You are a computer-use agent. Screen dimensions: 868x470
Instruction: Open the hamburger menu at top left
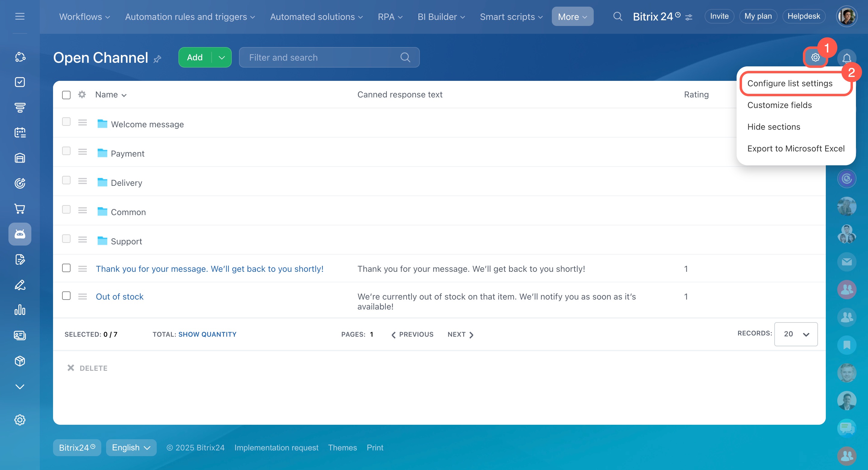pyautogui.click(x=20, y=16)
